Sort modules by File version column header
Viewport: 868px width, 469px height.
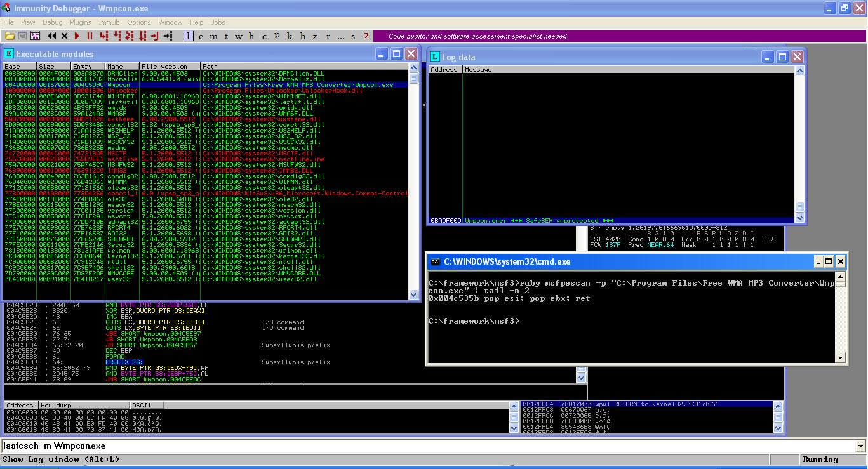click(170, 66)
